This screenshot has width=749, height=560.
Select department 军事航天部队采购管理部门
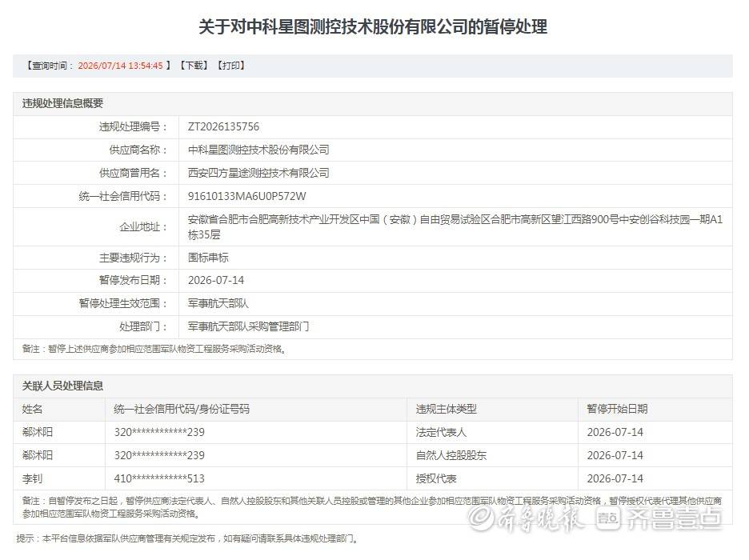click(248, 326)
